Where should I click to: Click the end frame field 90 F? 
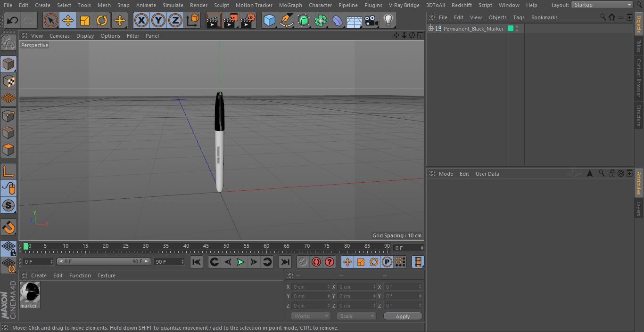tap(169, 261)
